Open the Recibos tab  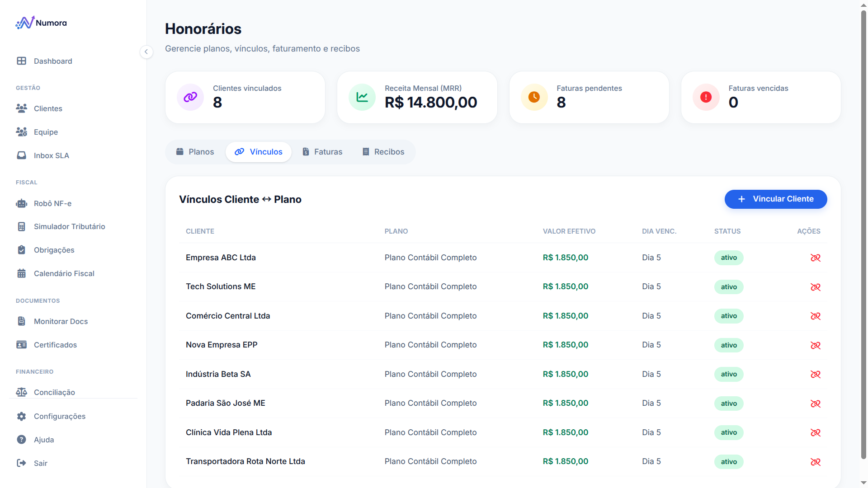(x=383, y=152)
